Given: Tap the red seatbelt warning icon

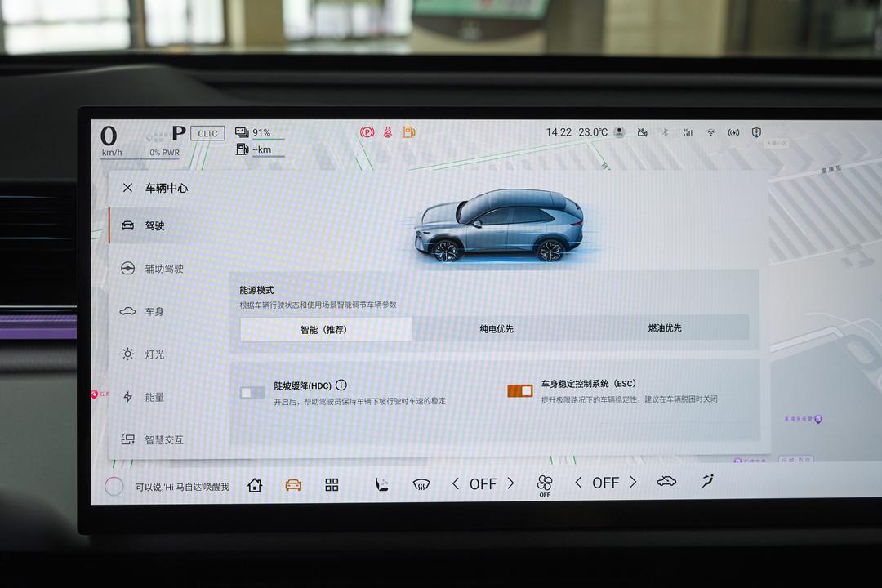Looking at the screenshot, I should pyautogui.click(x=388, y=132).
